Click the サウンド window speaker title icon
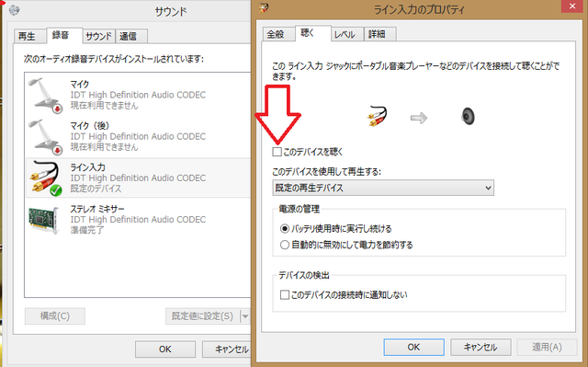Screen dimensions: 588x367 pos(15,10)
